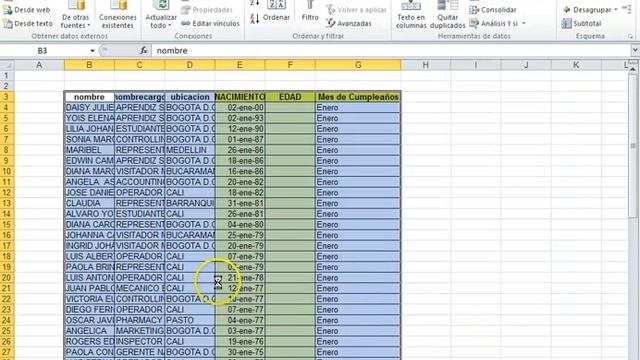This screenshot has height=360, width=640.
Task: Click Quitar duplicados
Action: (x=447, y=15)
